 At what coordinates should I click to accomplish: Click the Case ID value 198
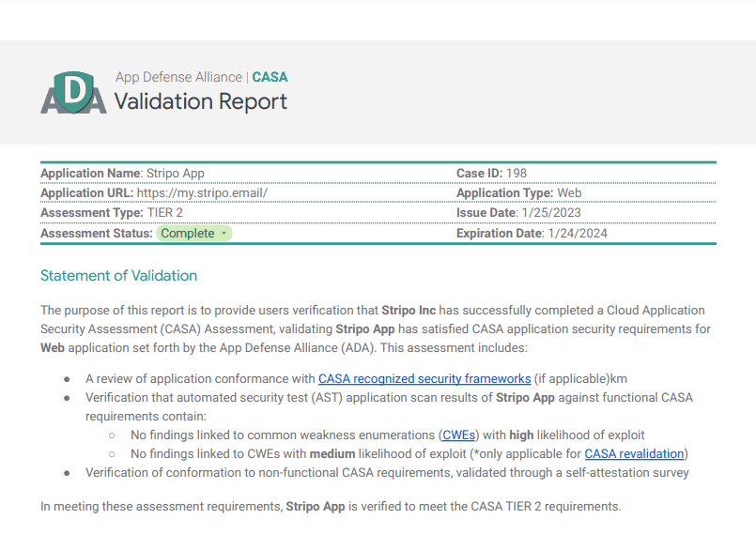(516, 174)
